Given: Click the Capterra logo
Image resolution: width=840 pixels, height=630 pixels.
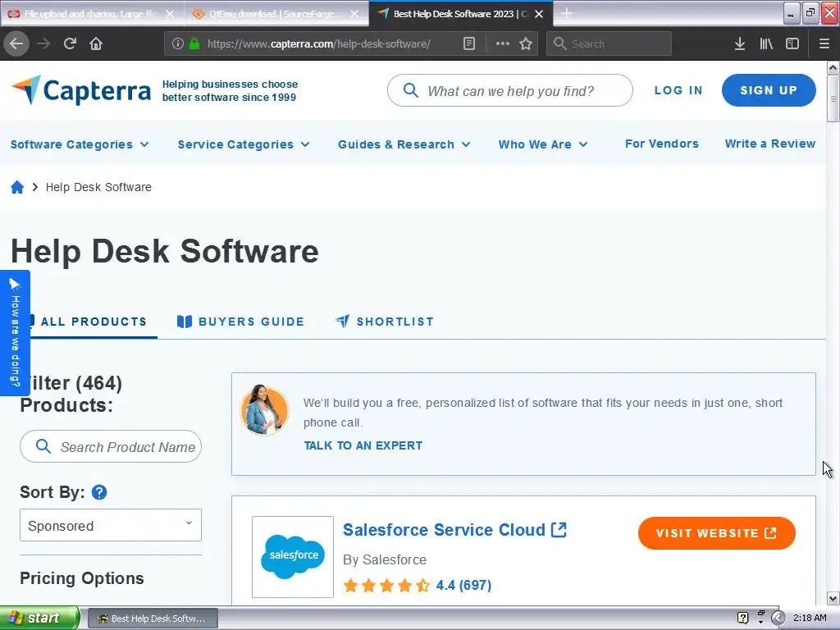Looking at the screenshot, I should click(81, 90).
